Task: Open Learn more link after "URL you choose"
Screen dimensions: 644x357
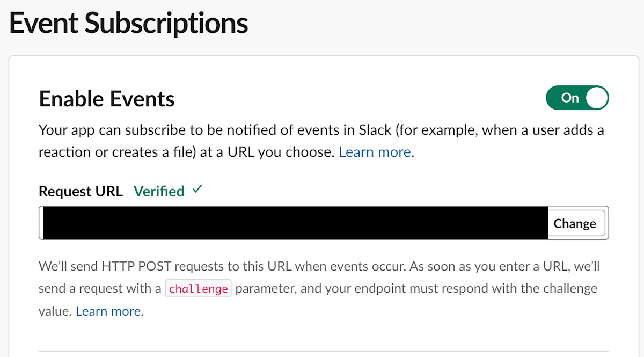Action: click(376, 152)
